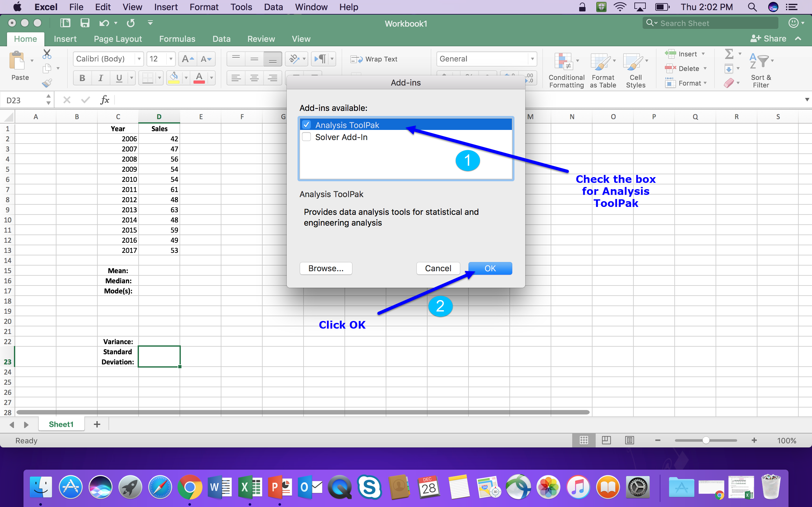Click OK in Add-ins dialog
The width and height of the screenshot is (812, 507).
[490, 268]
